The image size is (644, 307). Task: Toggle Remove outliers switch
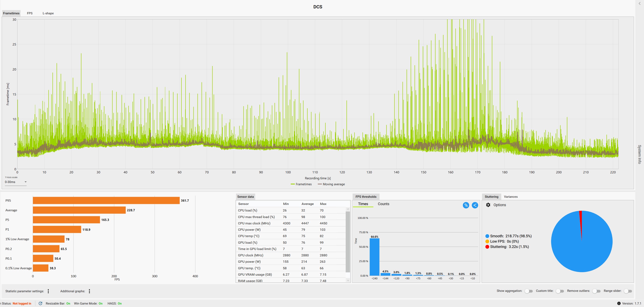[596, 291]
